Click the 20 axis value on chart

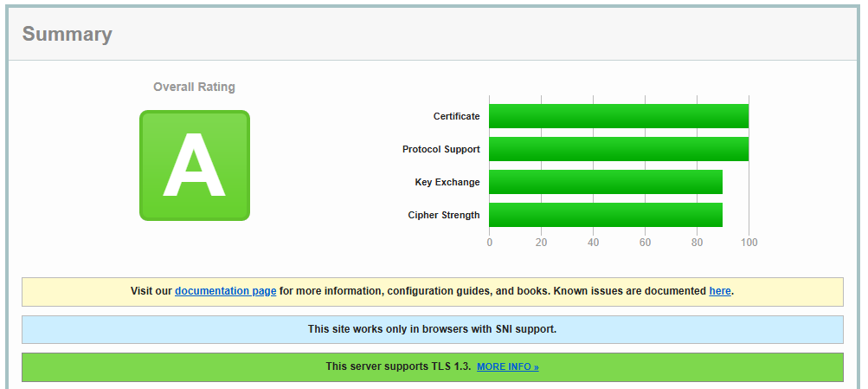[542, 243]
